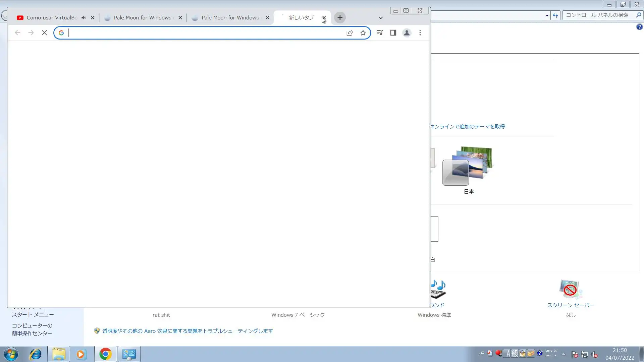This screenshot has height=362, width=644.
Task: Open a new tab with plus button
Action: click(x=340, y=18)
